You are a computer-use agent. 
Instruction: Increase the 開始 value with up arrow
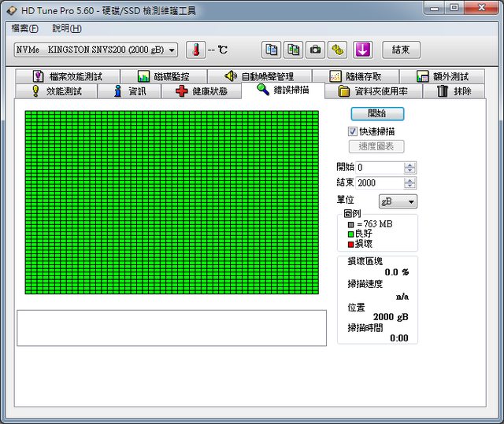409,164
